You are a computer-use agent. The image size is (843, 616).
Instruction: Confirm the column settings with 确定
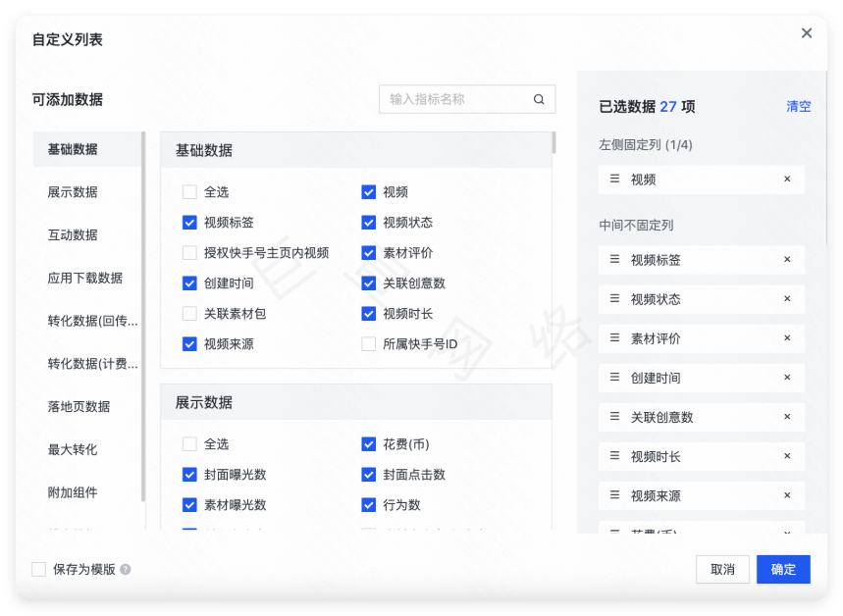pyautogui.click(x=782, y=569)
